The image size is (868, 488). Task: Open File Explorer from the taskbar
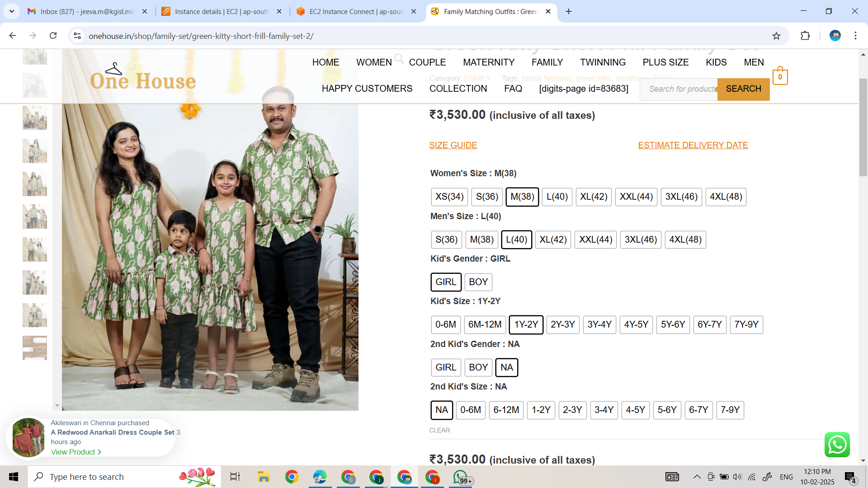tap(264, 477)
